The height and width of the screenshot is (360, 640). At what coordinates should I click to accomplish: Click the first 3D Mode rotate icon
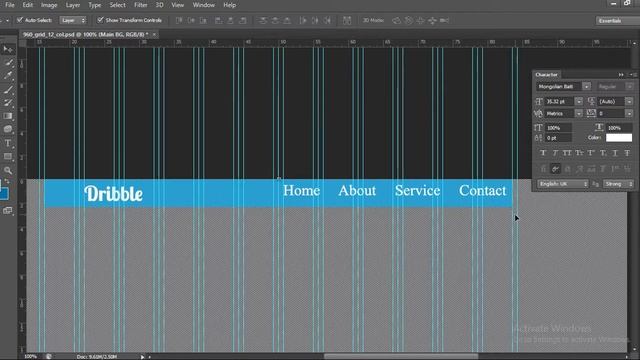(396, 20)
